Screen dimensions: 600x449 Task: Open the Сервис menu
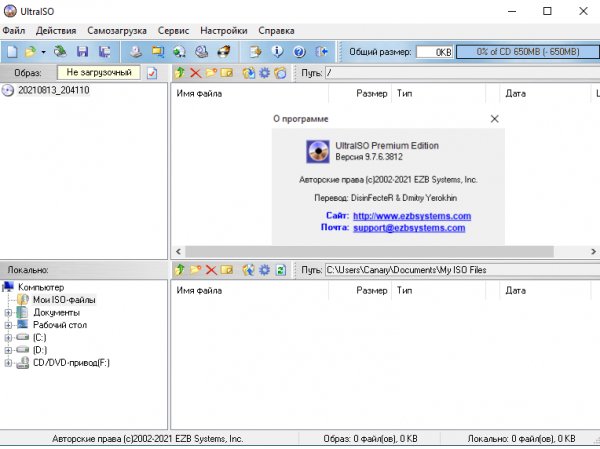(173, 31)
